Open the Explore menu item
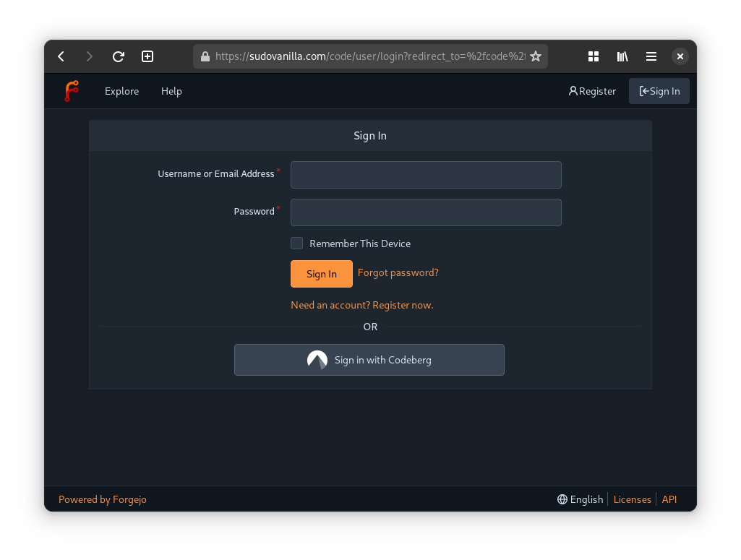Screen dimensions: 741x560 [x=121, y=91]
